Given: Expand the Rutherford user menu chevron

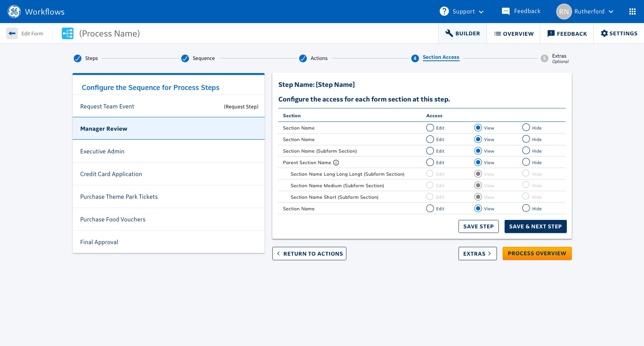Looking at the screenshot, I should point(611,12).
